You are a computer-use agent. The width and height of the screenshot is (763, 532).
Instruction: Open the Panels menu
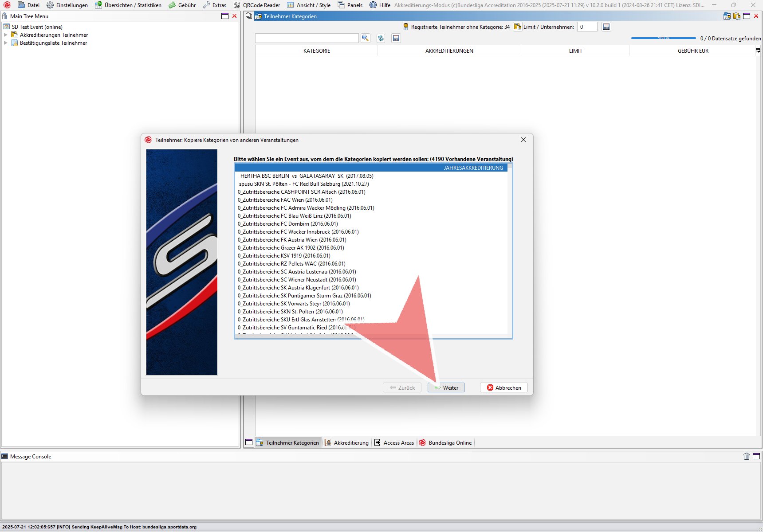click(x=350, y=5)
